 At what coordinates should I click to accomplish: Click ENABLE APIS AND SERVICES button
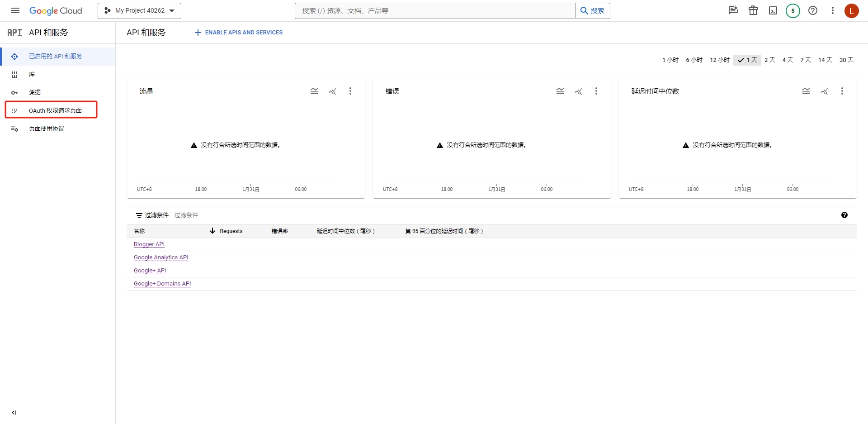click(238, 33)
